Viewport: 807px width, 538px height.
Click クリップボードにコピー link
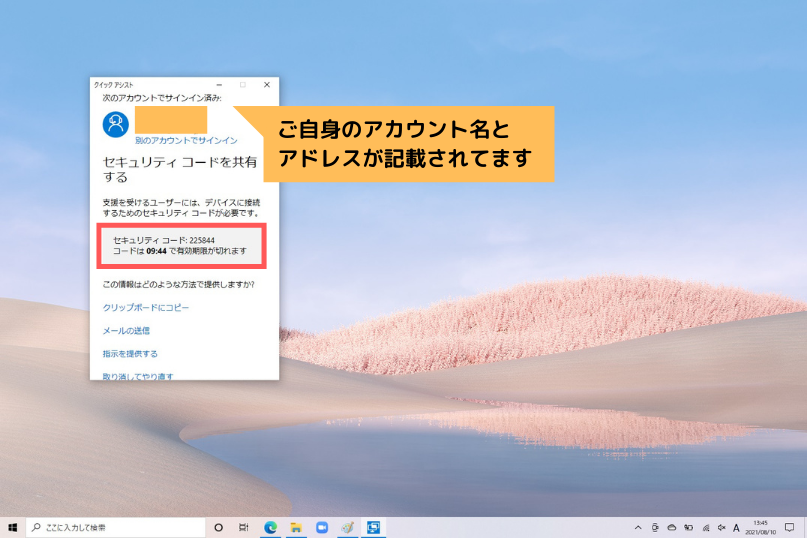[146, 307]
